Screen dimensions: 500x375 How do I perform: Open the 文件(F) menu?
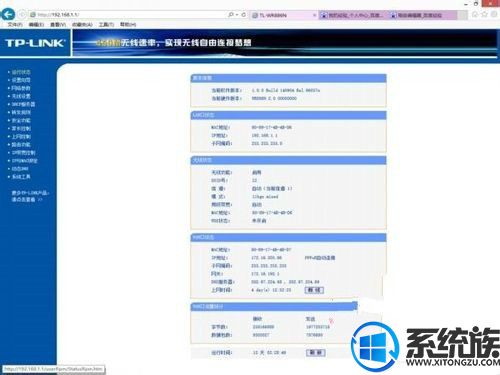15,24
